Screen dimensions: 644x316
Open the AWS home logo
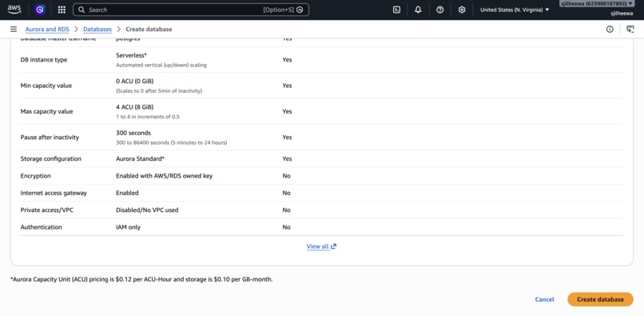pyautogui.click(x=14, y=10)
